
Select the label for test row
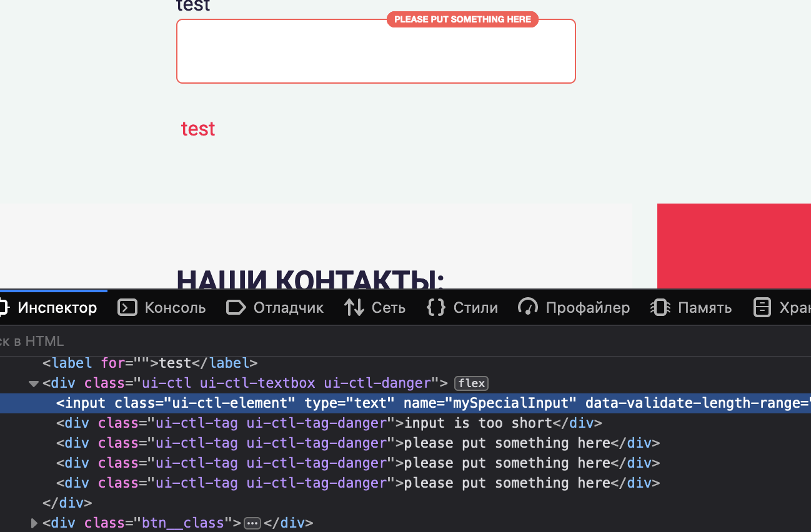point(406,363)
